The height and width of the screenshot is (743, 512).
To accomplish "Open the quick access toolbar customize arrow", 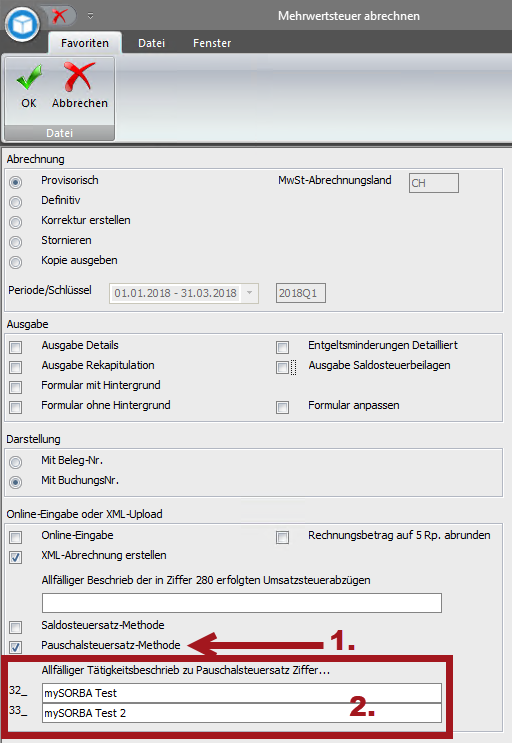I will point(90,16).
